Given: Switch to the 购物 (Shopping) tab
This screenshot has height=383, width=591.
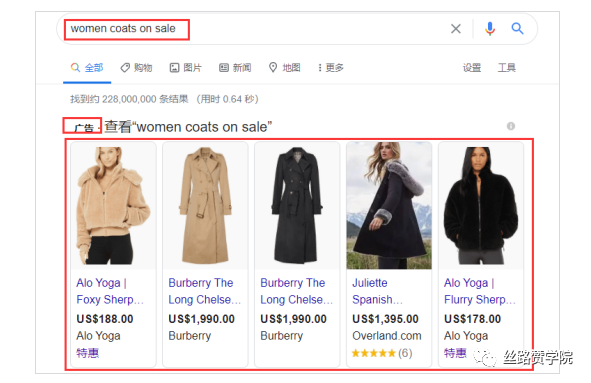Looking at the screenshot, I should (136, 68).
